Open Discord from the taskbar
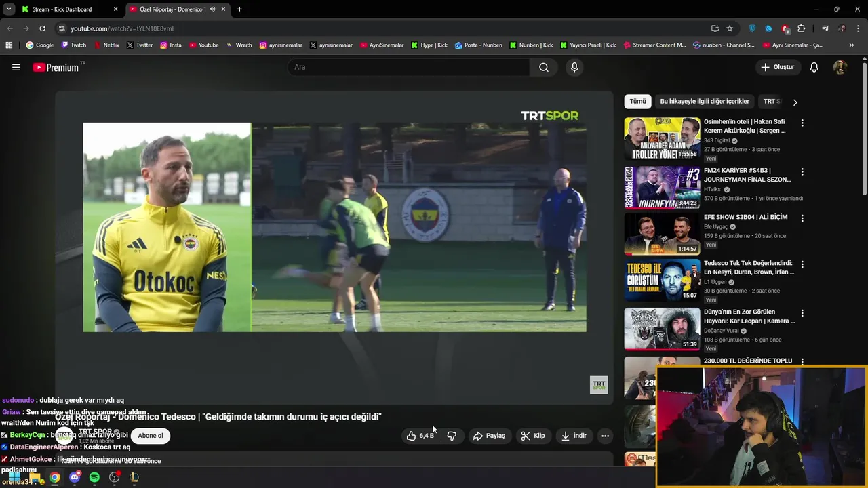868x488 pixels. (75, 477)
